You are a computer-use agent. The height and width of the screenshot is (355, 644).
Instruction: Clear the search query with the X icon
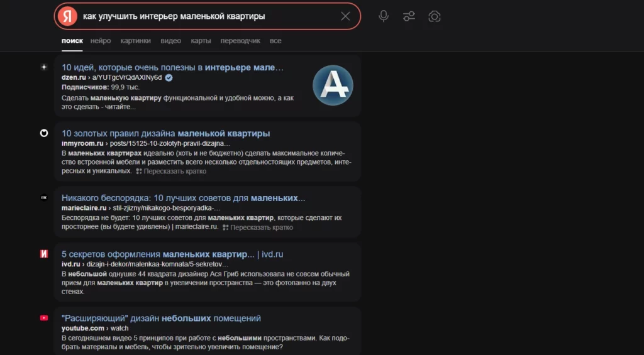coord(345,16)
